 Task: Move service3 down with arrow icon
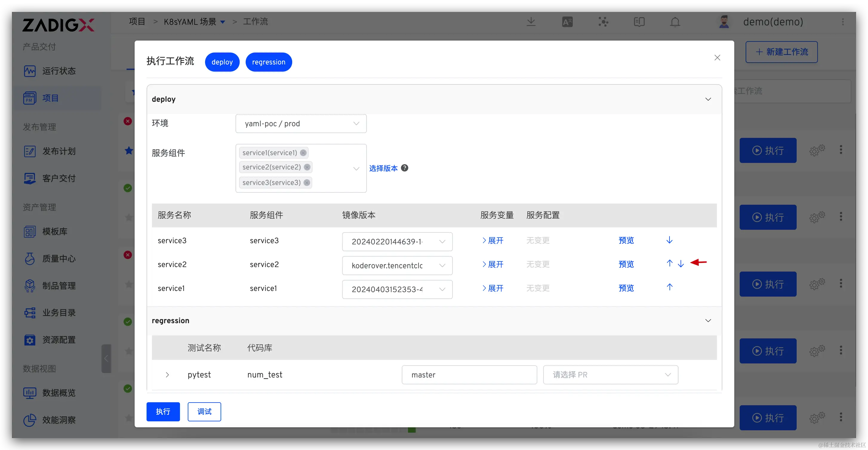click(669, 240)
